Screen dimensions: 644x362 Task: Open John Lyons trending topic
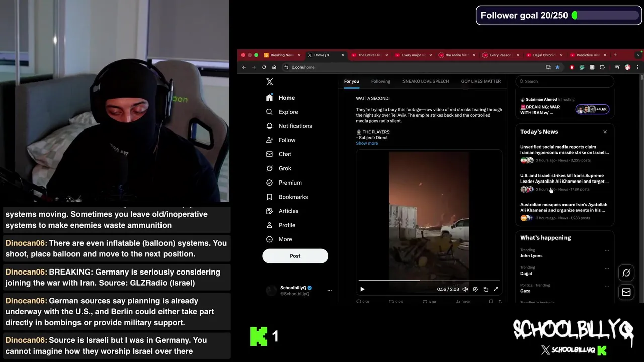[531, 256]
